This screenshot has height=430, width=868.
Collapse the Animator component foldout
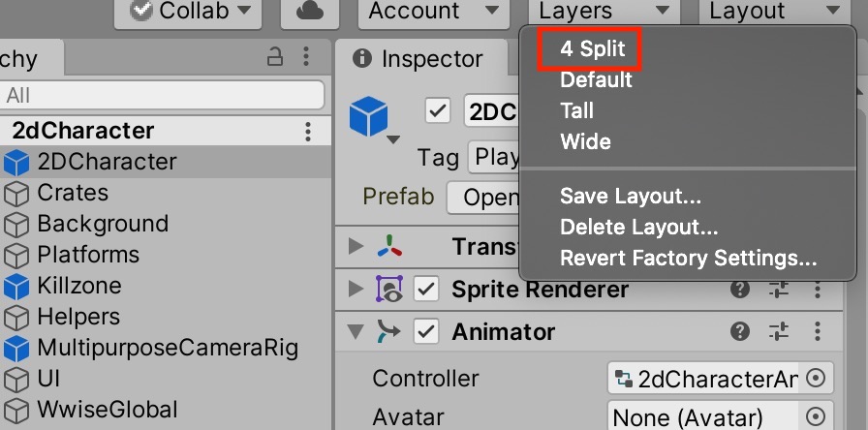[356, 332]
